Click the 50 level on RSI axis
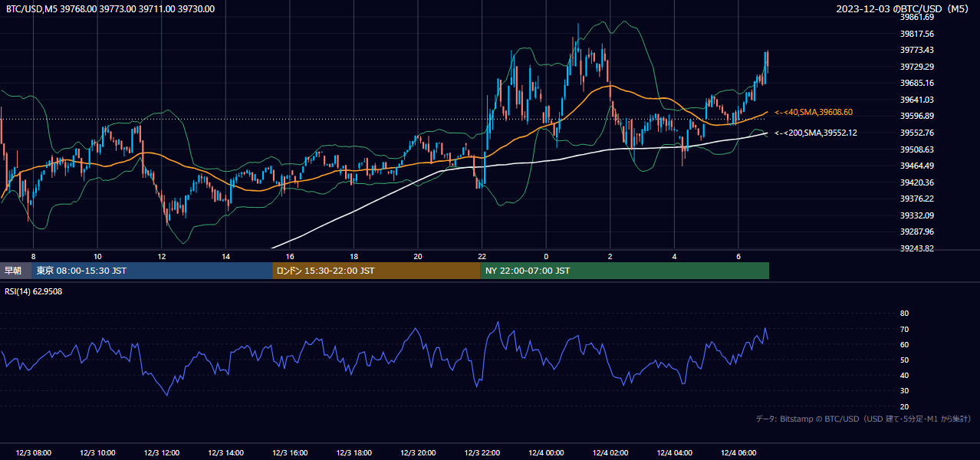Image resolution: width=980 pixels, height=460 pixels. click(x=904, y=360)
